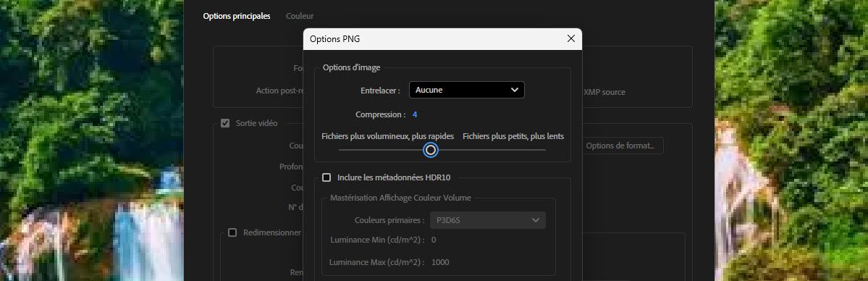Click the 'Fichiers plus petits, plus lents' label
Screen dimensions: 868x281
tap(513, 136)
